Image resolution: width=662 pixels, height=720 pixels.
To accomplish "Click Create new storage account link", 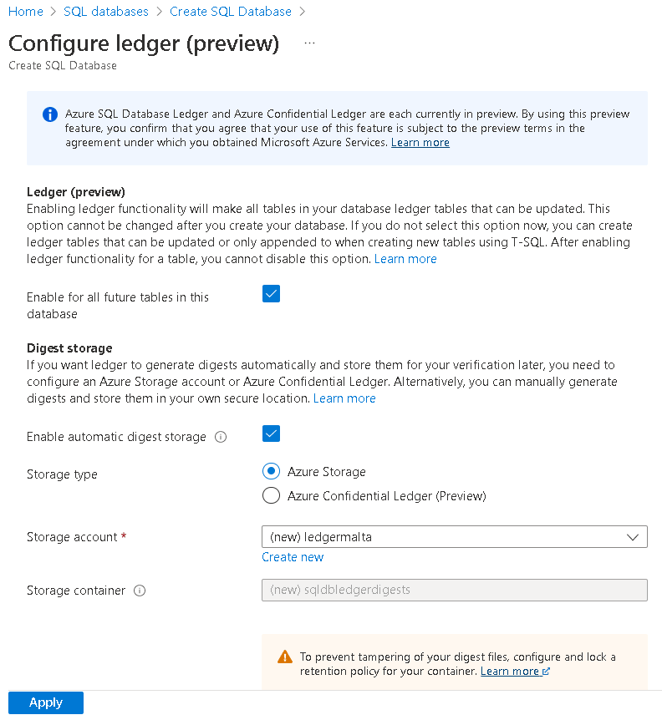I will pos(292,557).
